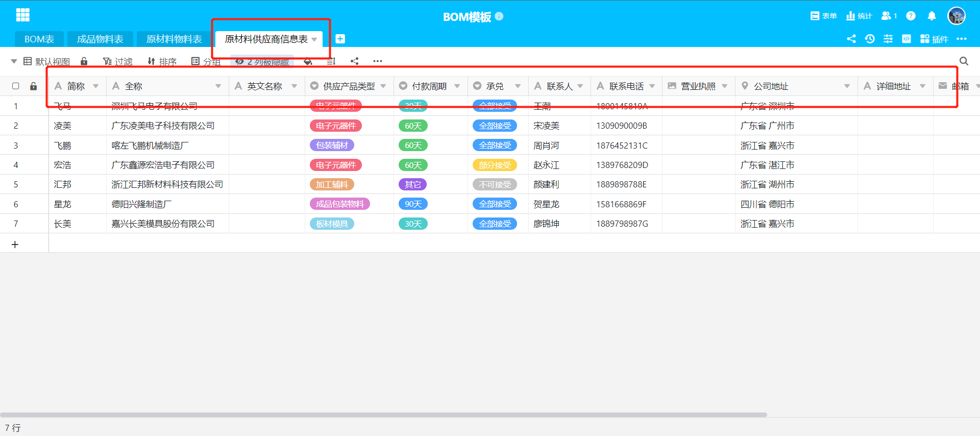This screenshot has height=436, width=980.
Task: Open the 分组 group tool
Action: click(206, 61)
